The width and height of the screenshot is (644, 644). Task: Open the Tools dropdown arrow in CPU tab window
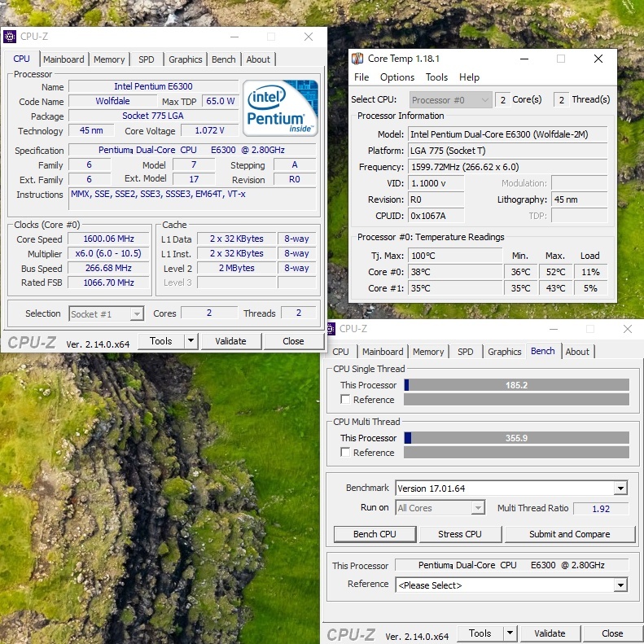click(191, 341)
